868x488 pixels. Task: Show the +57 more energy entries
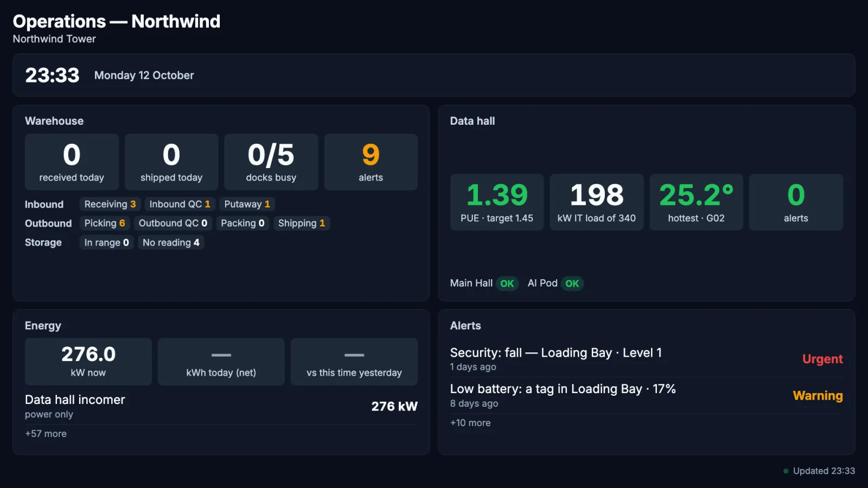(46, 434)
